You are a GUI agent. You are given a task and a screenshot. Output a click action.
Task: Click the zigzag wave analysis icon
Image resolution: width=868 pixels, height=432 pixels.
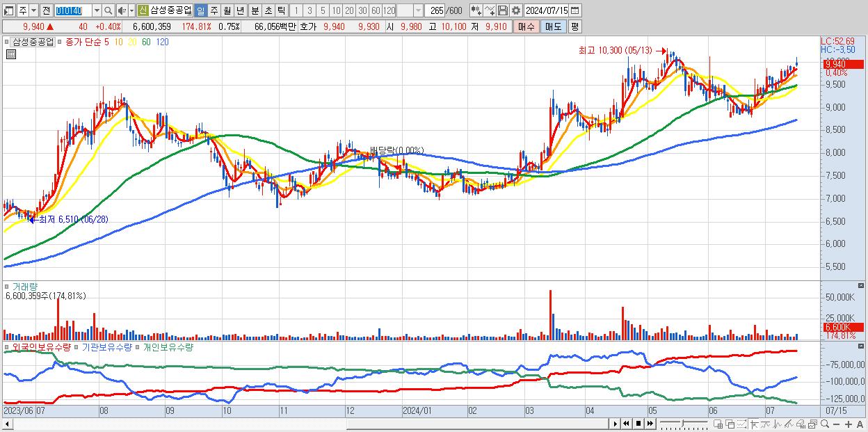(x=778, y=424)
